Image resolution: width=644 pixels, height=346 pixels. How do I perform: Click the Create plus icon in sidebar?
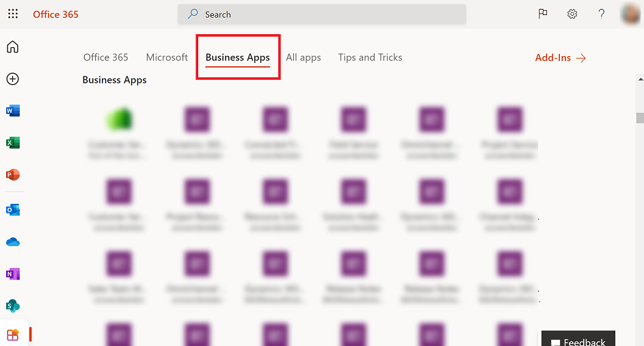(13, 79)
